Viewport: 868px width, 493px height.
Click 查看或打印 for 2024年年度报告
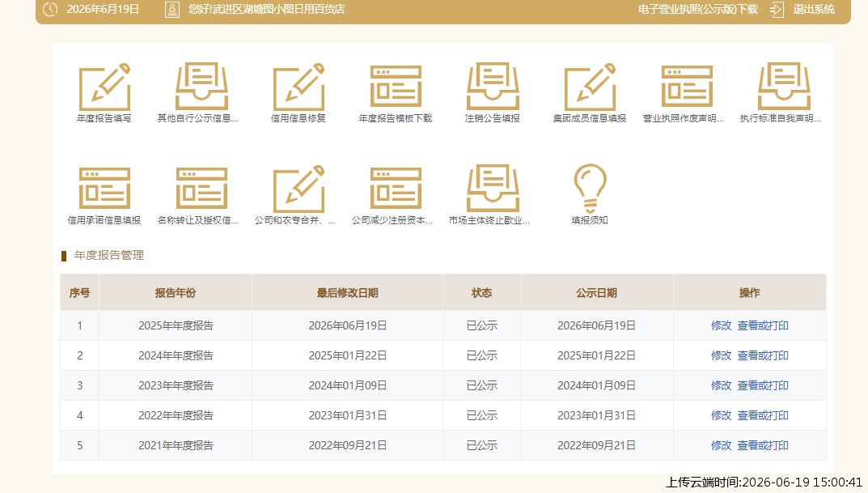point(763,355)
